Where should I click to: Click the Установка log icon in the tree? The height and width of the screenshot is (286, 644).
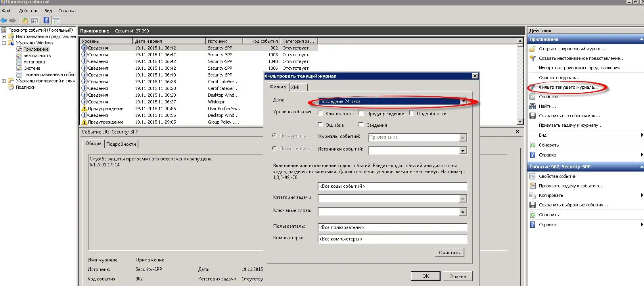tap(19, 62)
